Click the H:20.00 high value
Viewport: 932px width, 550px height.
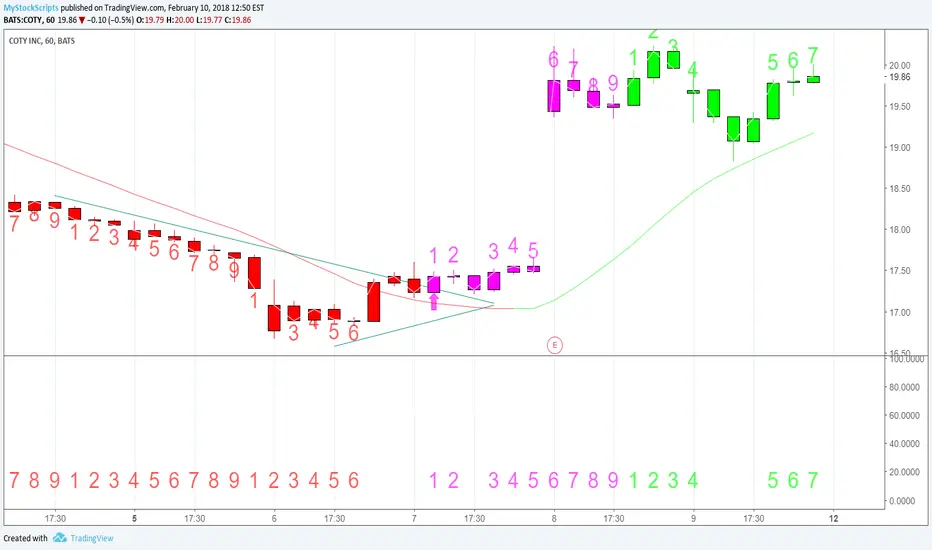(x=180, y=20)
